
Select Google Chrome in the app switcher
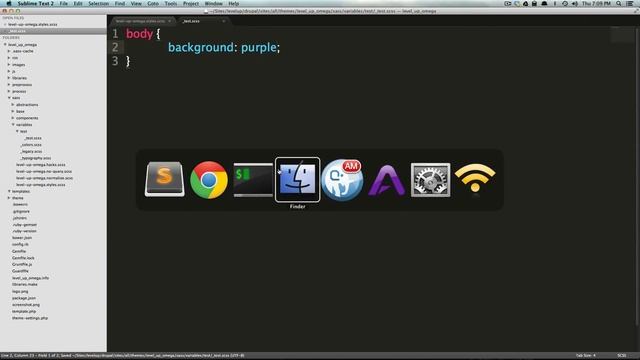pyautogui.click(x=209, y=180)
